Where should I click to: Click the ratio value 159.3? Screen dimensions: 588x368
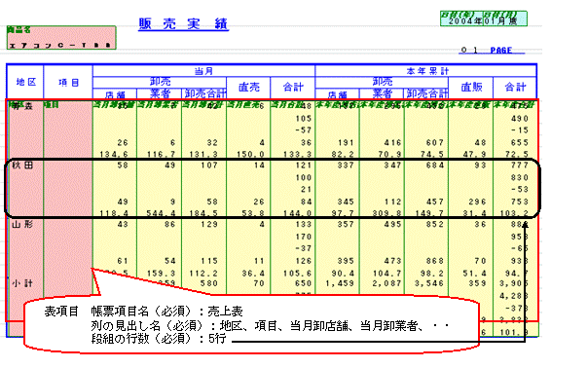pyautogui.click(x=161, y=274)
